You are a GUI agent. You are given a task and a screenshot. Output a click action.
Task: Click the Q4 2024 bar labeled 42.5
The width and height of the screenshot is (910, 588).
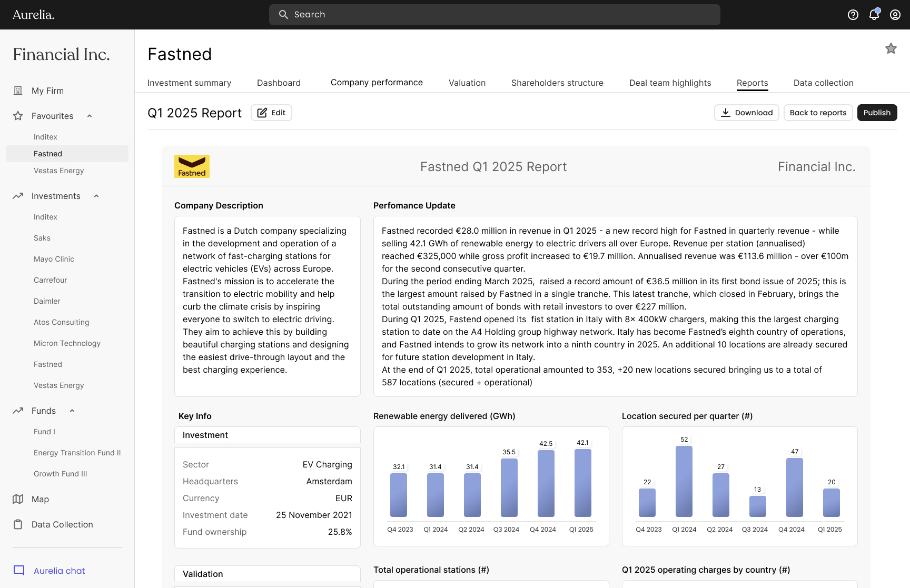[546, 483]
